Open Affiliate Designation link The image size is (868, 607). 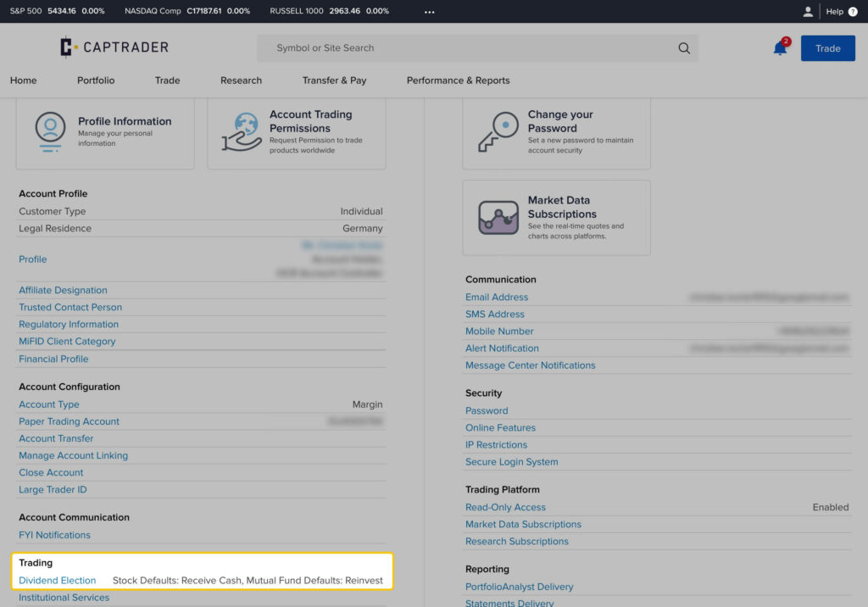click(63, 290)
